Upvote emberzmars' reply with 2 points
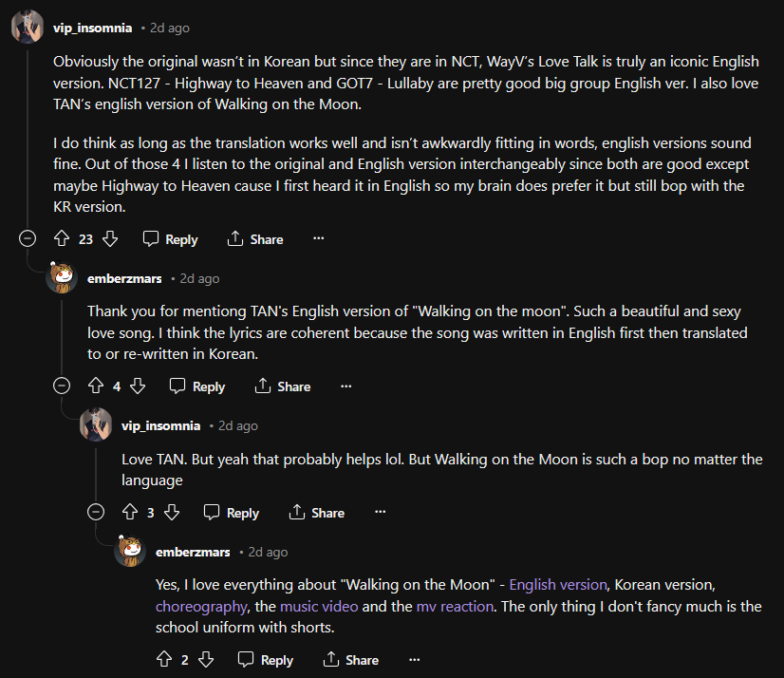 [x=164, y=660]
